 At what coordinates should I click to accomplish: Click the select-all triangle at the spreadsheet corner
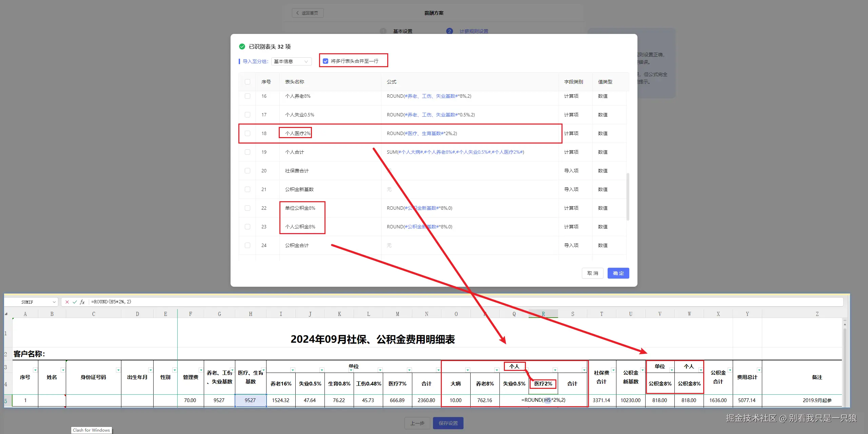click(7, 314)
